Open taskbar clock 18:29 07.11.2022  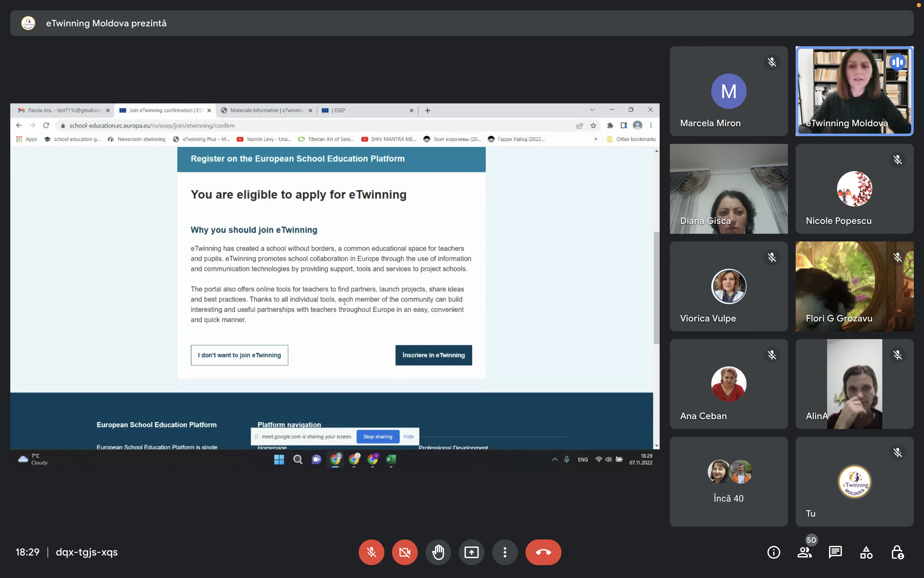[x=641, y=459]
